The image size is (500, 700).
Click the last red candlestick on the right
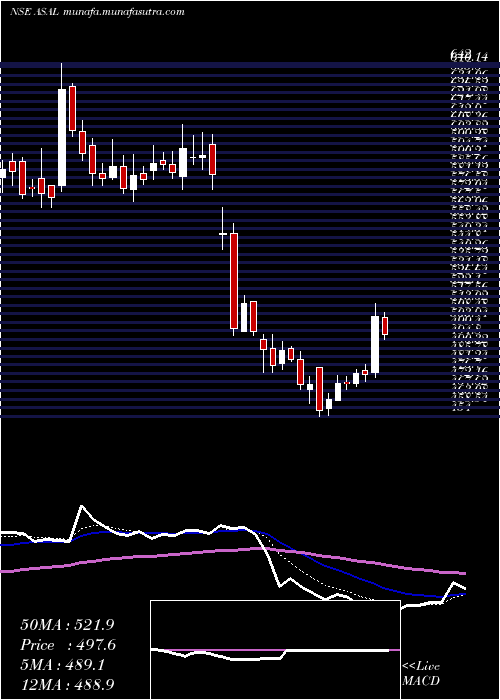point(385,326)
